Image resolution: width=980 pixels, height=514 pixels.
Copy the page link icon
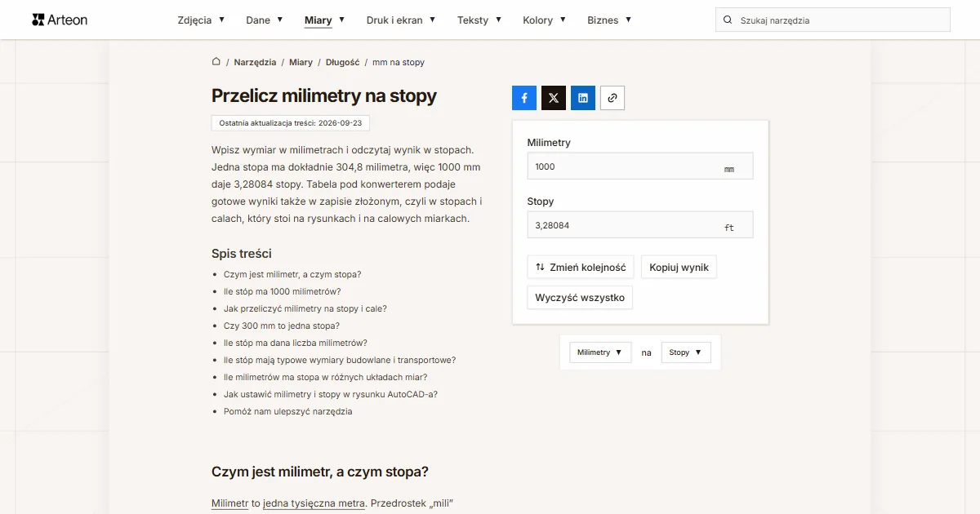612,98
